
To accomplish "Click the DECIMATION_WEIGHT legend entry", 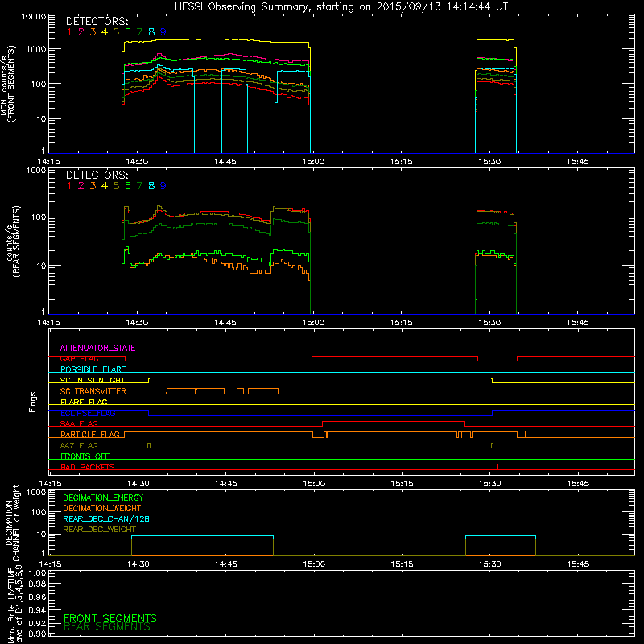I will coord(102,509).
